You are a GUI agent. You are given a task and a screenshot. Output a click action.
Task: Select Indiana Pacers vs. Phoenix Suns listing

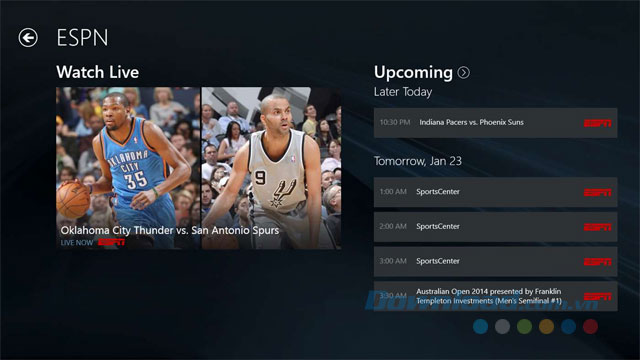click(x=496, y=122)
